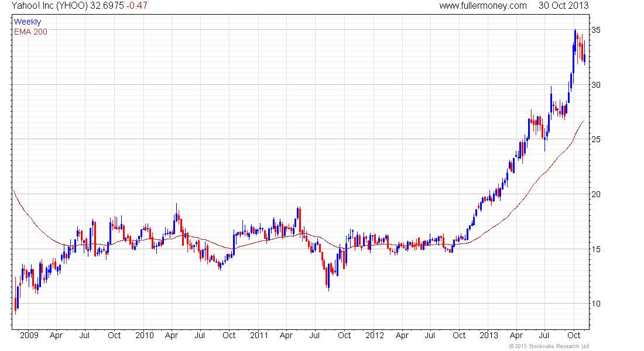Viewport: 644px width, 351px height.
Task: Click the Apr label after 2013
Action: (x=516, y=335)
